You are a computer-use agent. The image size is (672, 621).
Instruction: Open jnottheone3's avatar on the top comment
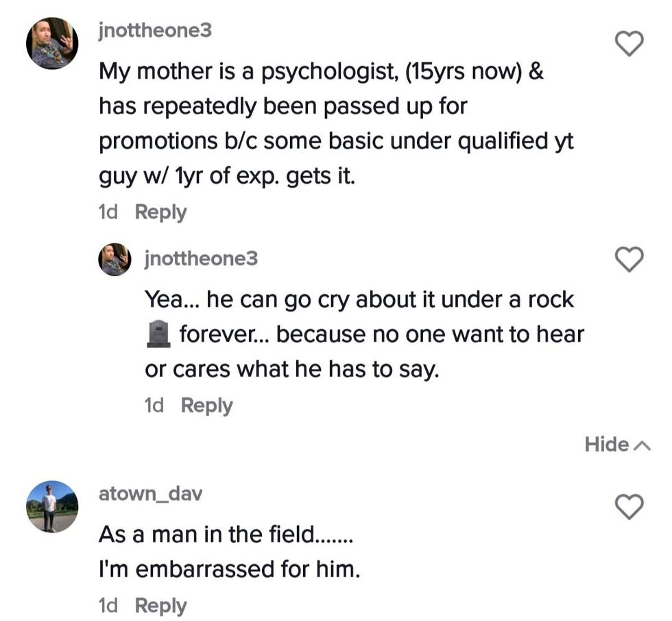tap(52, 44)
